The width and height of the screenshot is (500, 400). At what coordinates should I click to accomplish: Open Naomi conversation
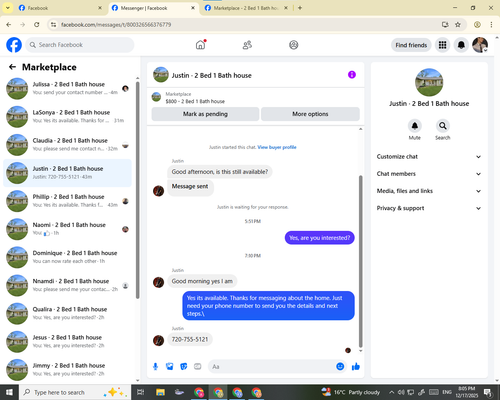(x=68, y=229)
